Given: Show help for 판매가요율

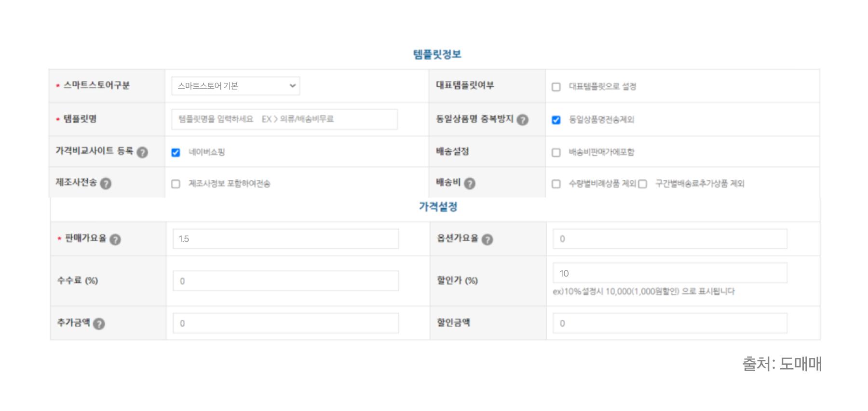Looking at the screenshot, I should click(x=115, y=239).
